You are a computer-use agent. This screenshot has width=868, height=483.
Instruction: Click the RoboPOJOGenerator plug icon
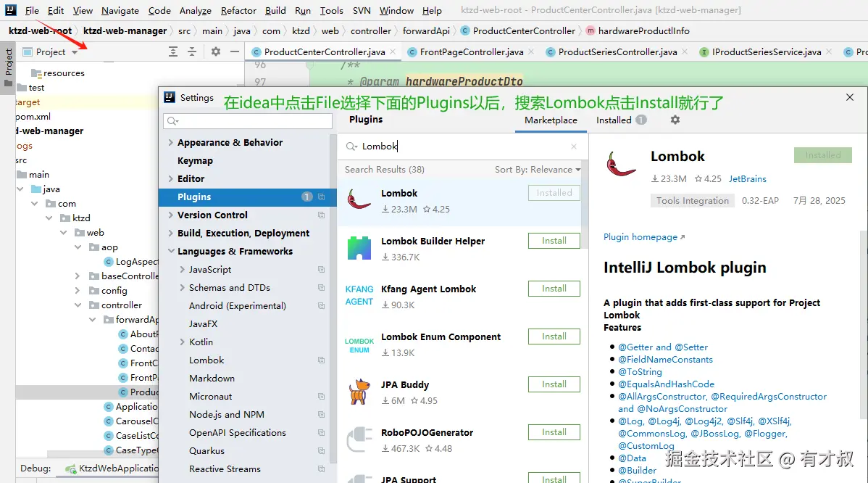359,439
